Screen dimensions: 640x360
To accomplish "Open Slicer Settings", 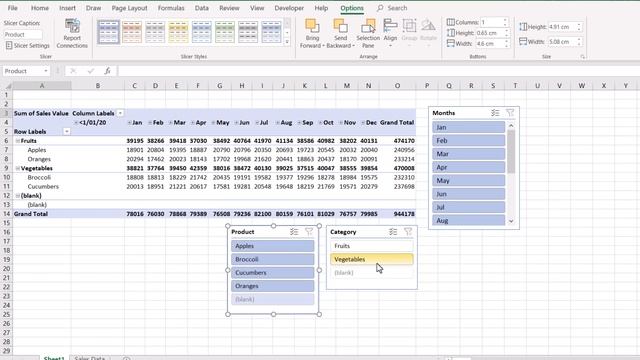I will pos(28,46).
